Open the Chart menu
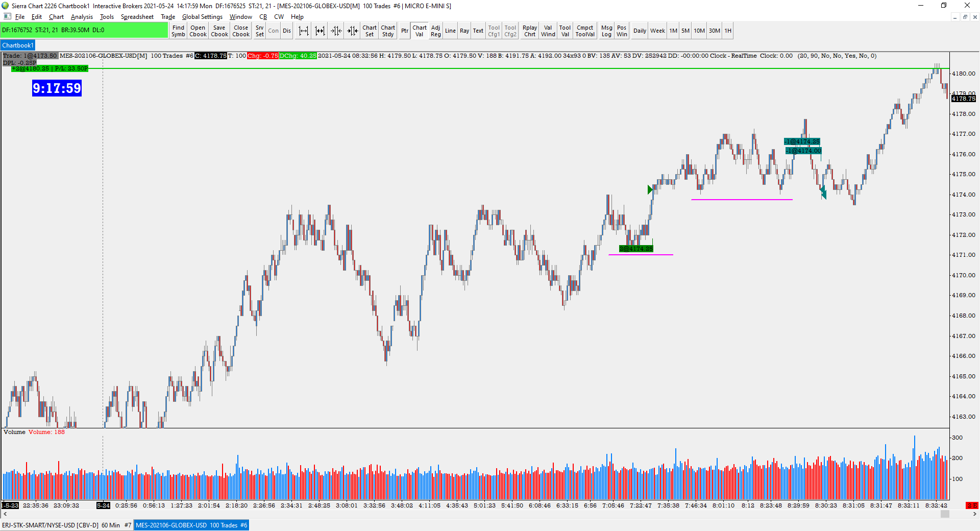The image size is (980, 531). pyautogui.click(x=56, y=17)
